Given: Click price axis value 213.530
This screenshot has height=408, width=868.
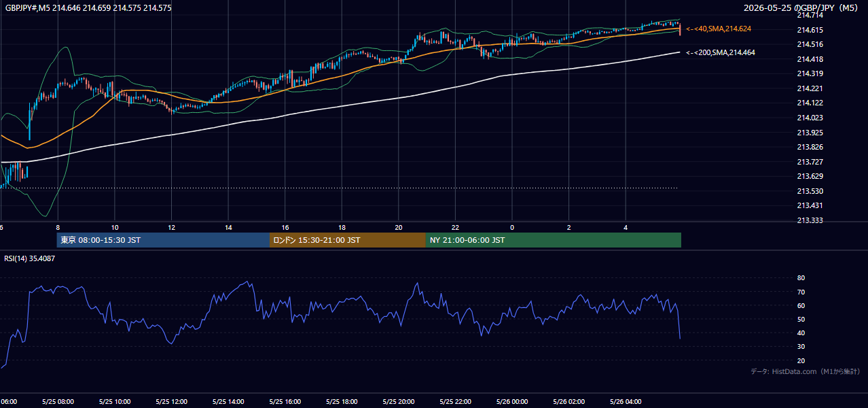Looking at the screenshot, I should click(x=810, y=191).
